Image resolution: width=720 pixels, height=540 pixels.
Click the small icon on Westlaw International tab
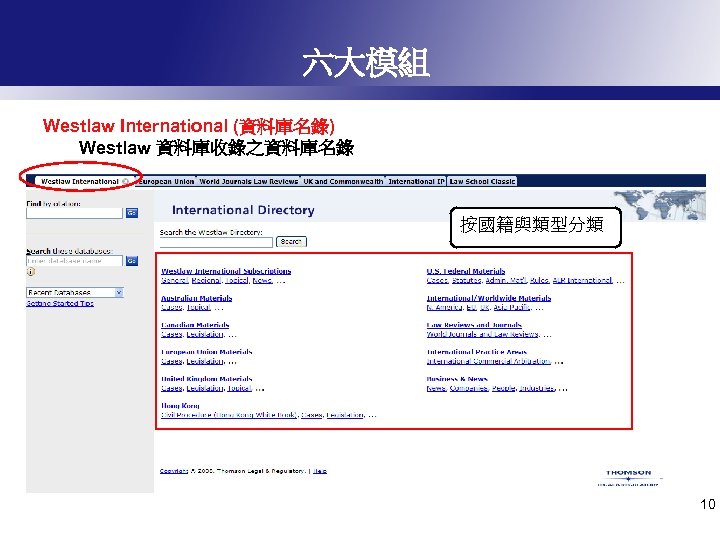tap(125, 182)
